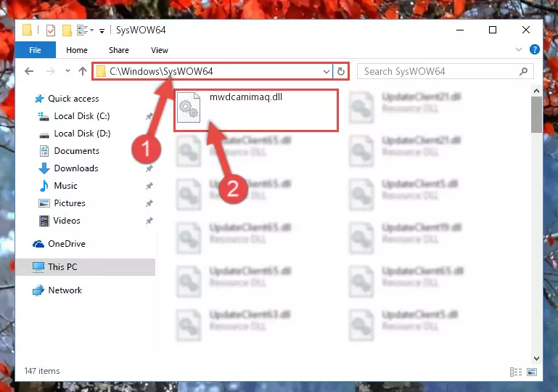Close the SysWOW64 window
This screenshot has height=392, width=558.
point(526,30)
